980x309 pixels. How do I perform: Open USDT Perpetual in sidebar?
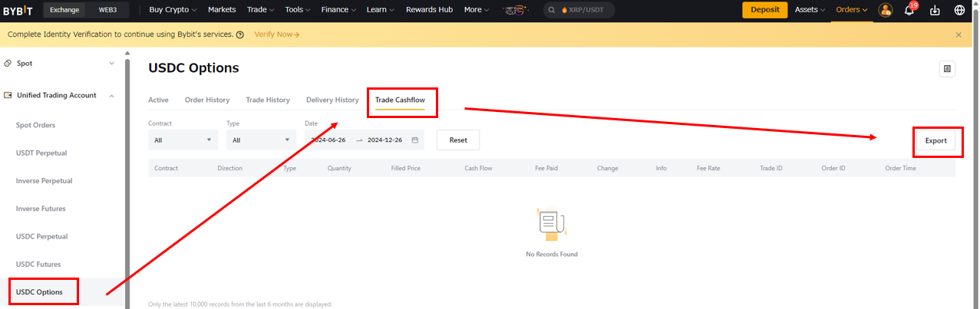41,153
